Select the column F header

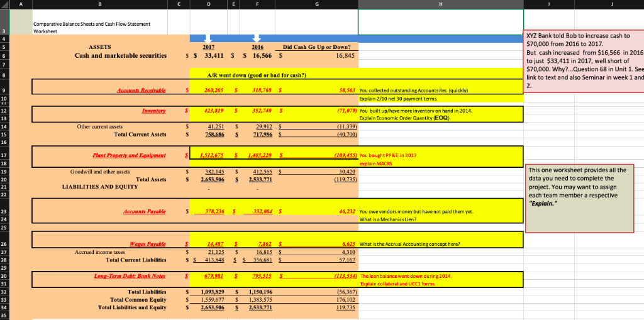(x=257, y=3)
